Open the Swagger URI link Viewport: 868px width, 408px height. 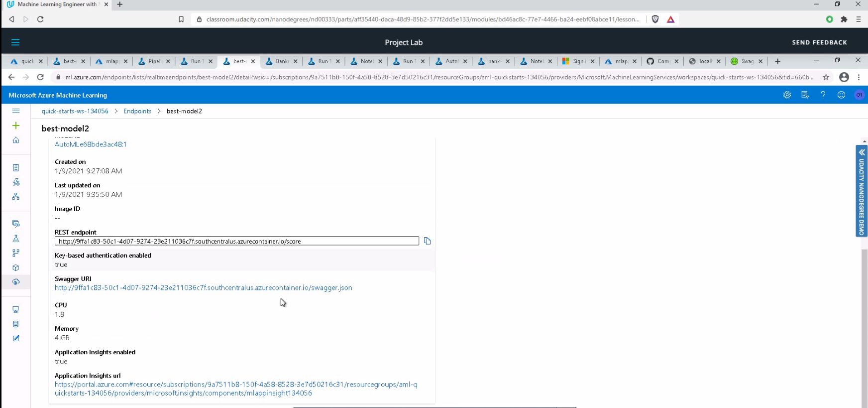[203, 288]
